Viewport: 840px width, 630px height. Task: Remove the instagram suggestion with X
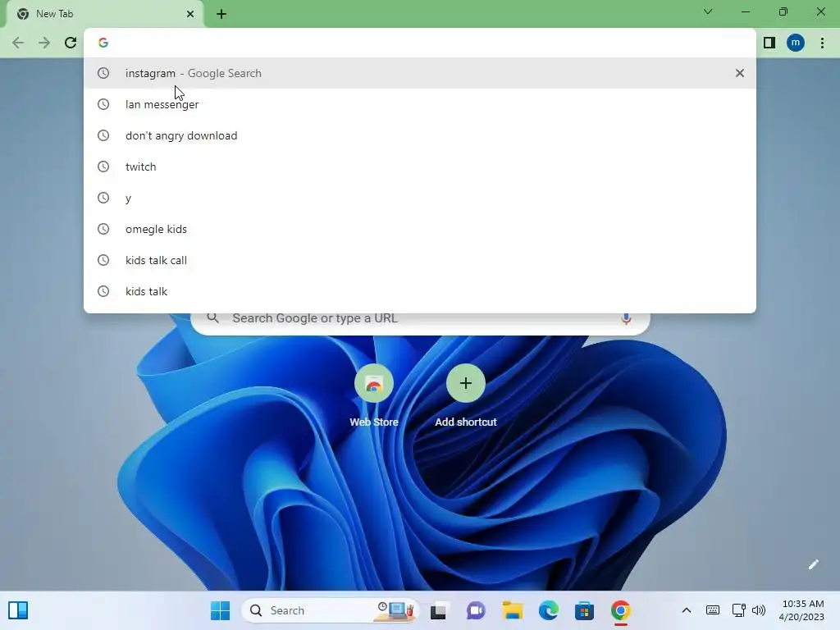(740, 73)
